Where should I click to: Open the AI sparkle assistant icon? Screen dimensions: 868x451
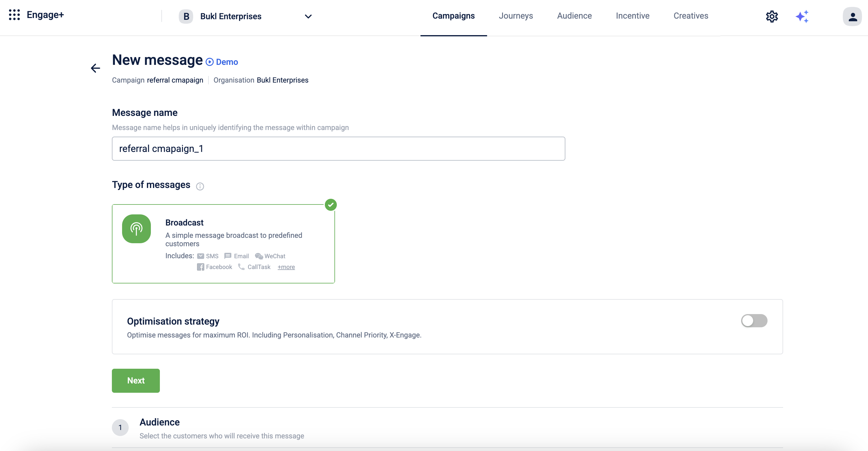802,16
